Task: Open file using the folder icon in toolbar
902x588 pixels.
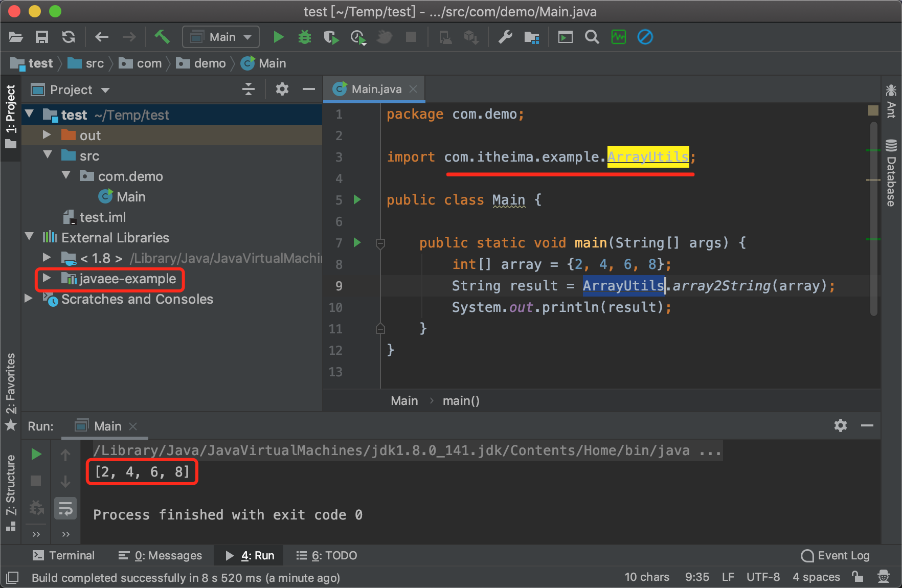Action: pyautogui.click(x=16, y=37)
